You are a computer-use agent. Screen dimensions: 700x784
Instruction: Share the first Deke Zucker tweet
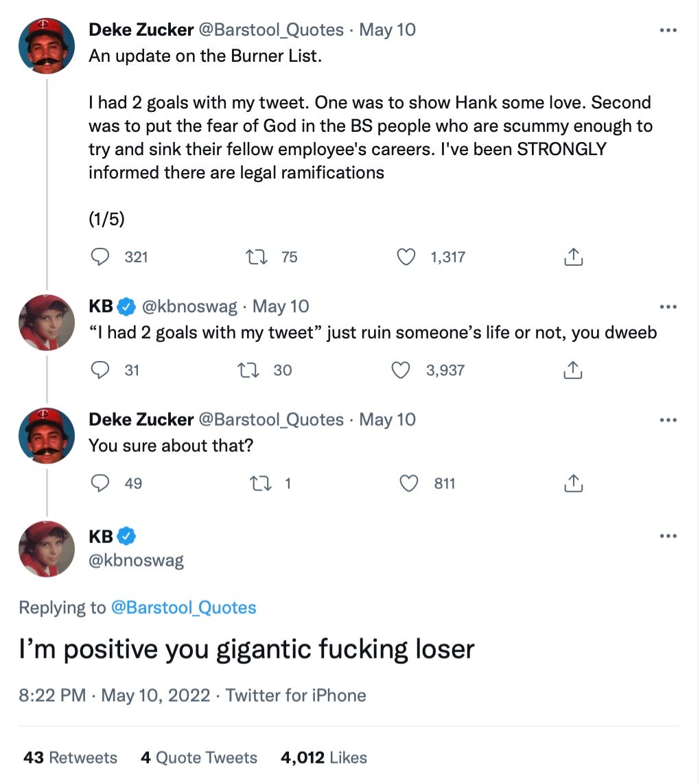(573, 257)
